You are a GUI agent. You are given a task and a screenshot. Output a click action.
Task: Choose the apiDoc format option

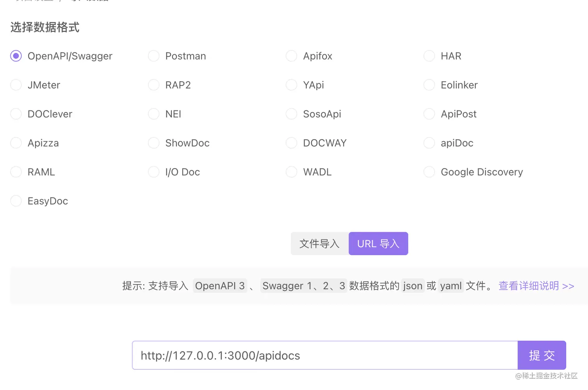pos(429,143)
